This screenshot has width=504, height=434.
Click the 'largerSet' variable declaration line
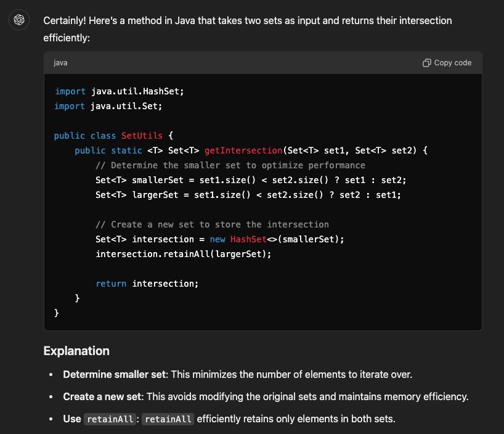click(248, 195)
